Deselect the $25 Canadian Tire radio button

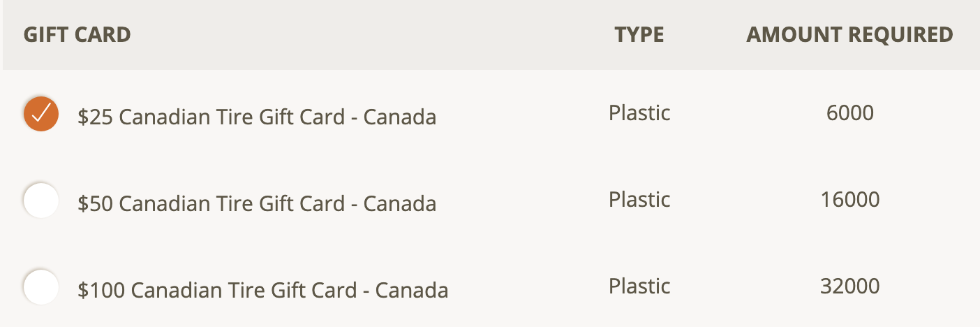pyautogui.click(x=41, y=113)
